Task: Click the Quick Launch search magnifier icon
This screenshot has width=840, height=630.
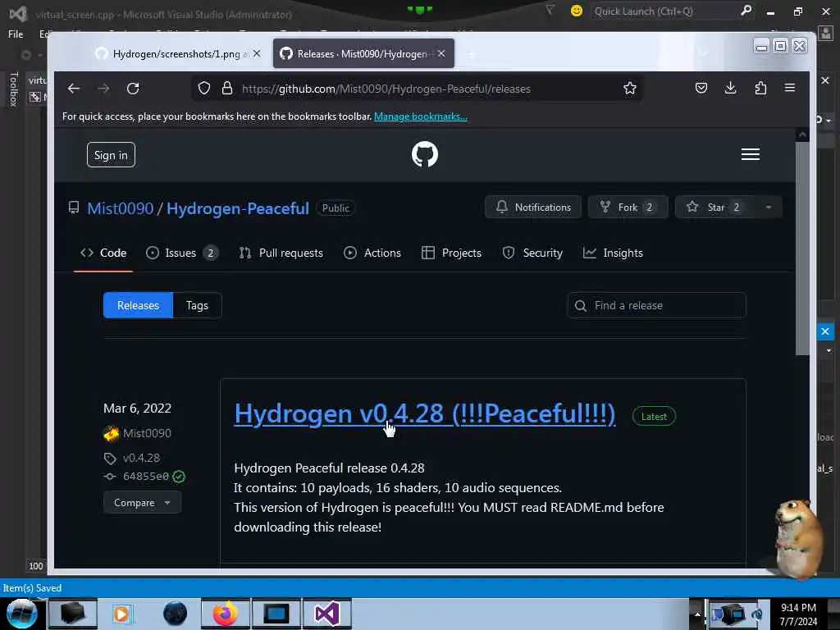Action: pos(746,10)
